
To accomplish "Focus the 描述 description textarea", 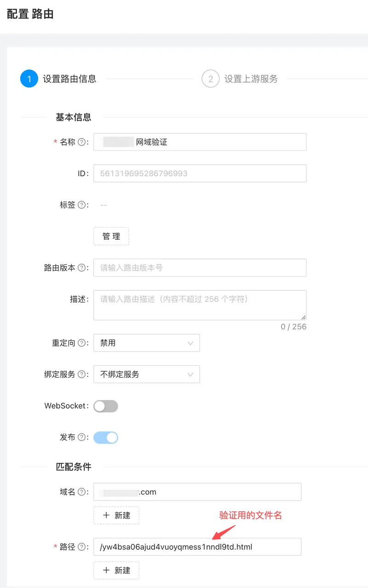I will click(x=200, y=305).
